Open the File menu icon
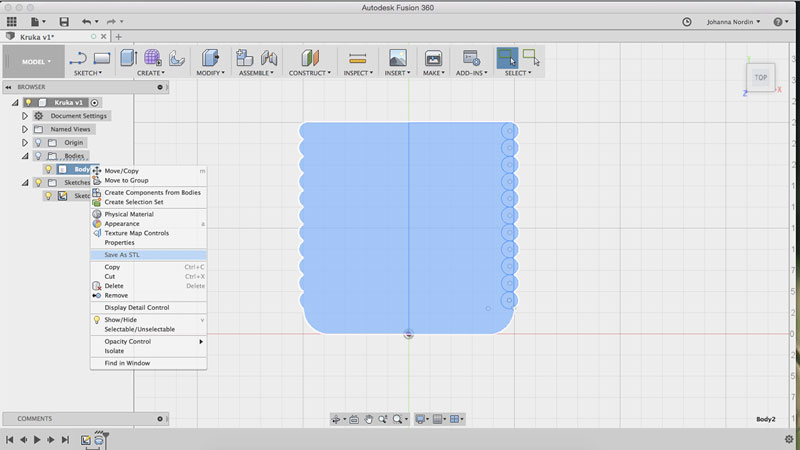This screenshot has height=450, width=800. pyautogui.click(x=35, y=21)
